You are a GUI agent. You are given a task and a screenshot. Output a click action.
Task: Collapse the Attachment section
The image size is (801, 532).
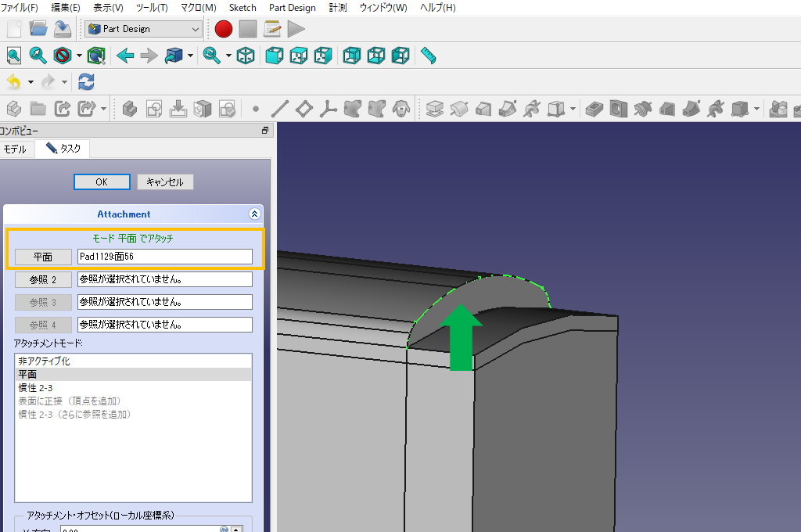254,214
